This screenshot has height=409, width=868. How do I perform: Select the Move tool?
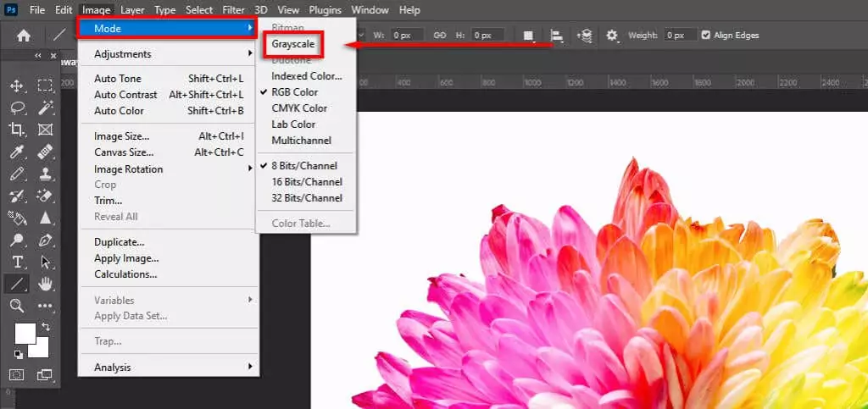(x=16, y=86)
